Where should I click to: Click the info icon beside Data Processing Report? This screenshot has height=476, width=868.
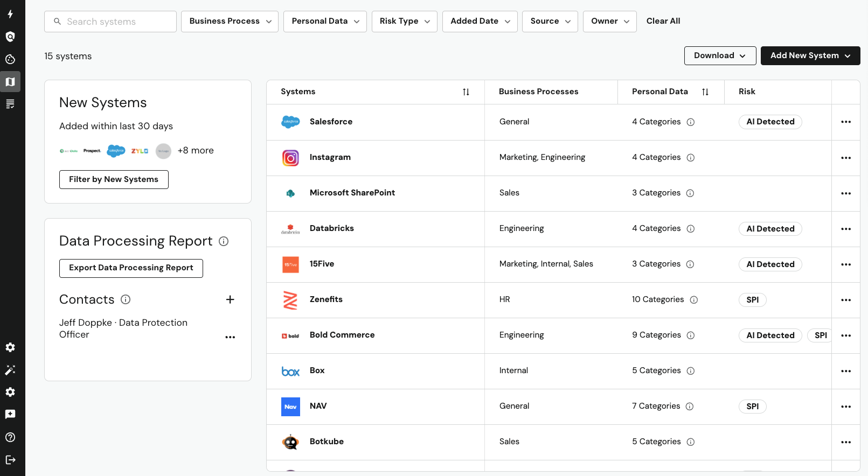(x=224, y=241)
